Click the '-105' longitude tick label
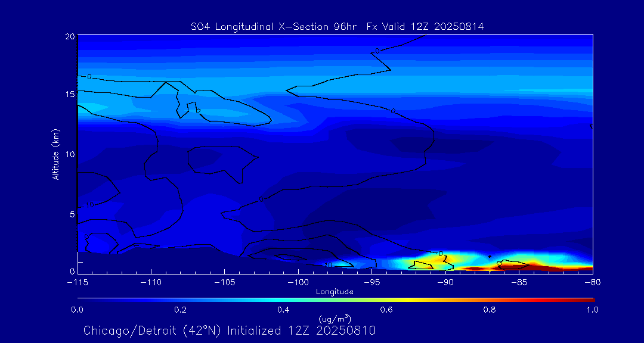The image size is (644, 343). tap(225, 283)
